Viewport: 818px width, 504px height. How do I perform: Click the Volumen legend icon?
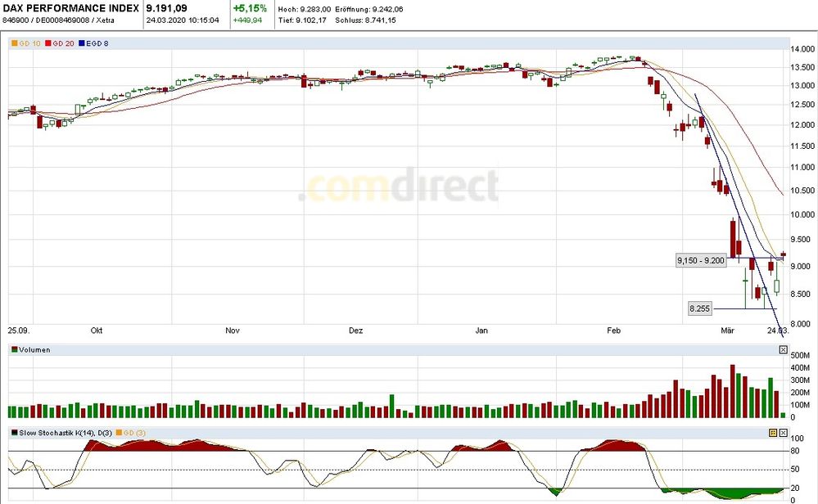14,350
